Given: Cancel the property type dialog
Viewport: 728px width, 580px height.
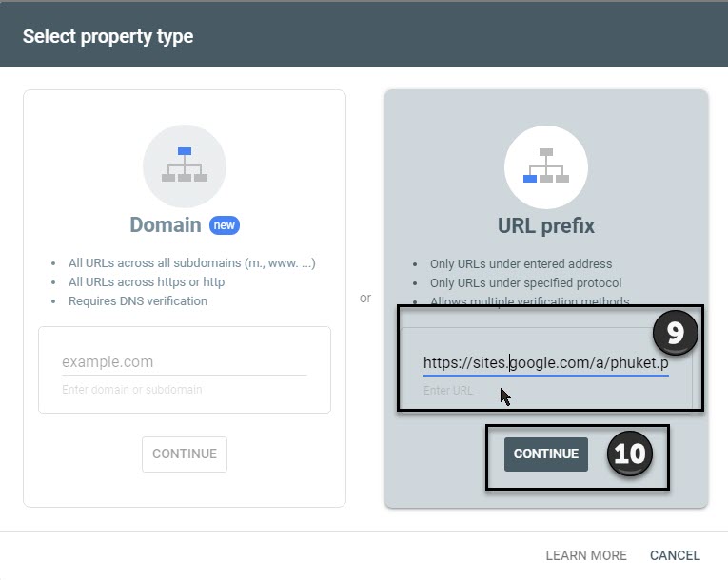Looking at the screenshot, I should point(675,555).
